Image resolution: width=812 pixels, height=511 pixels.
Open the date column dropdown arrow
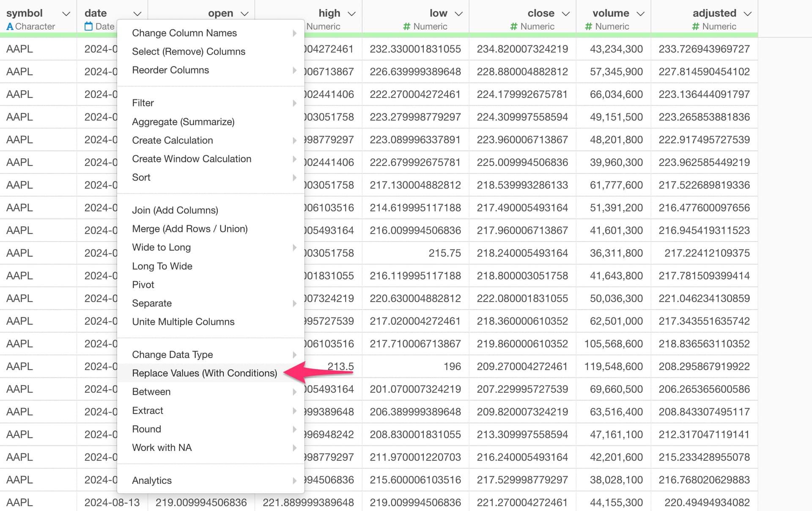(x=137, y=14)
